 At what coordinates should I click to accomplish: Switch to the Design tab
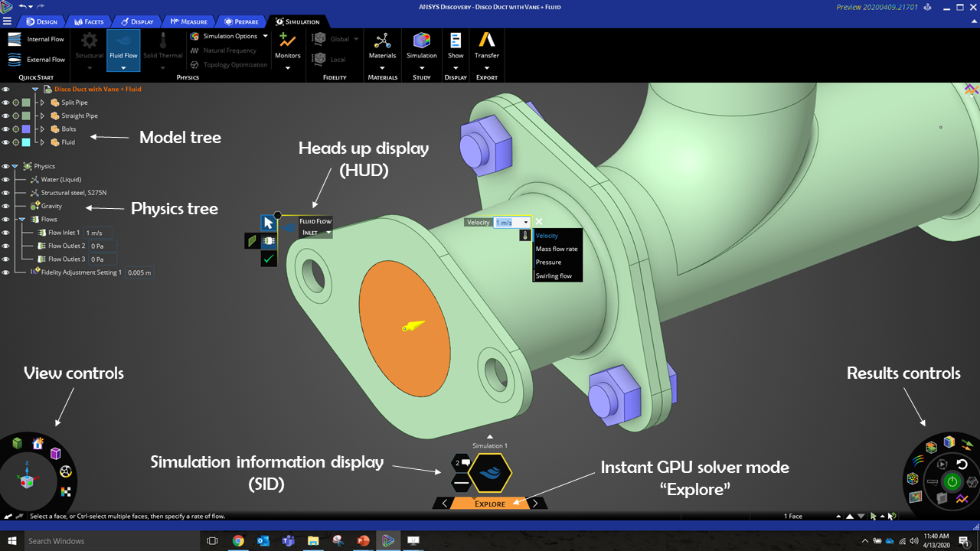click(41, 21)
